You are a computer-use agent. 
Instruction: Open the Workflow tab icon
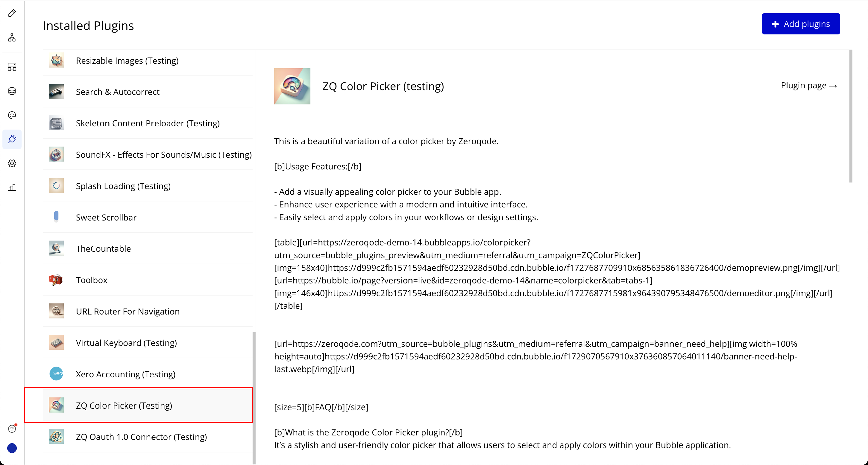[x=12, y=37]
